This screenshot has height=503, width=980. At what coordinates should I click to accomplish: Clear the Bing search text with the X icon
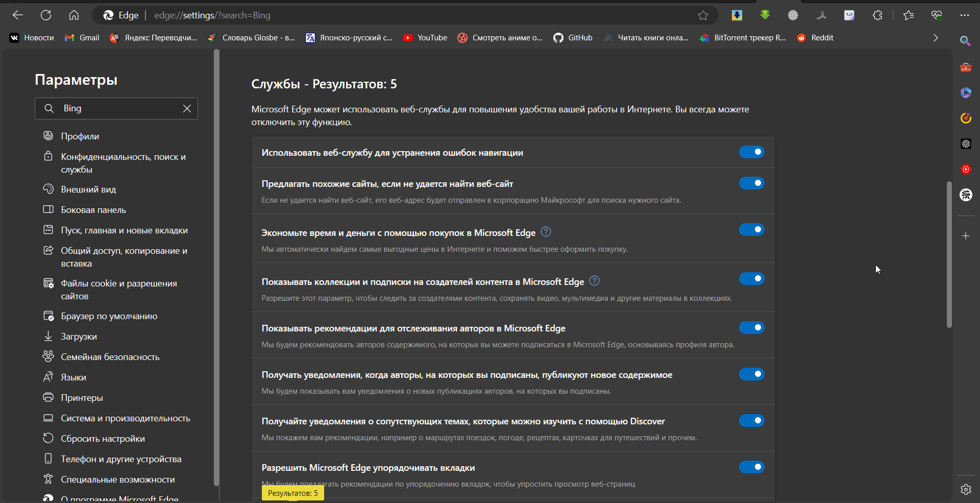pos(187,108)
